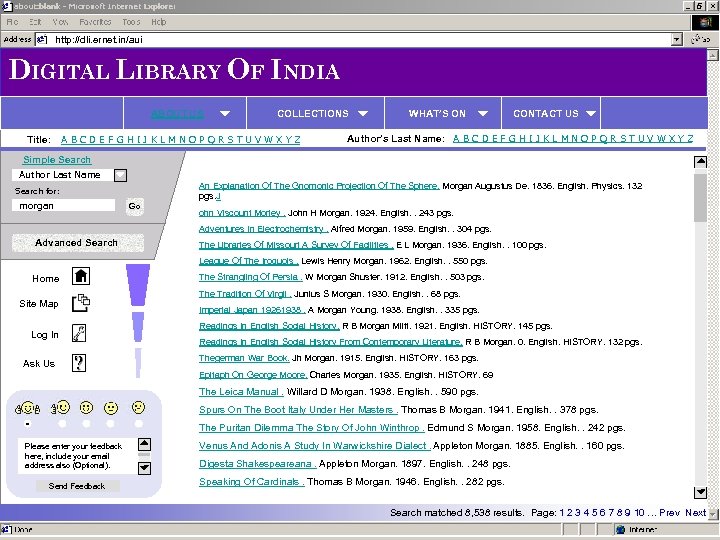Open the Site Map icon
Viewport: 720px width, 540px height.
tap(81, 303)
